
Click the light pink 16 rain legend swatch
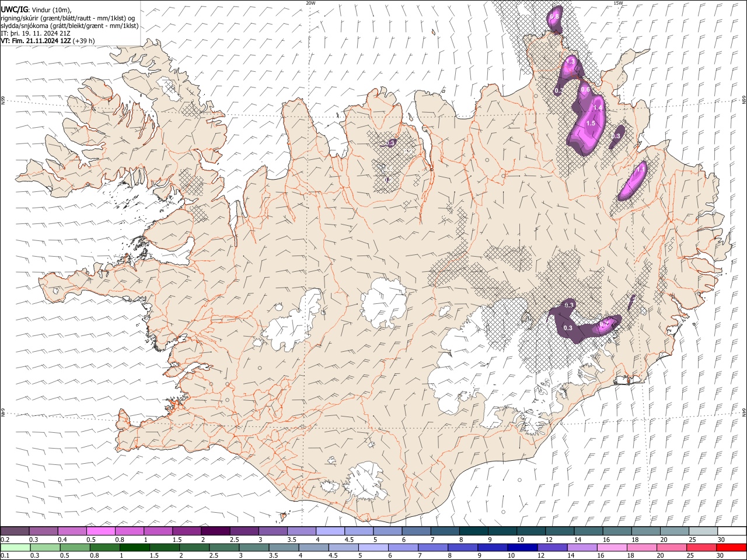611,547
